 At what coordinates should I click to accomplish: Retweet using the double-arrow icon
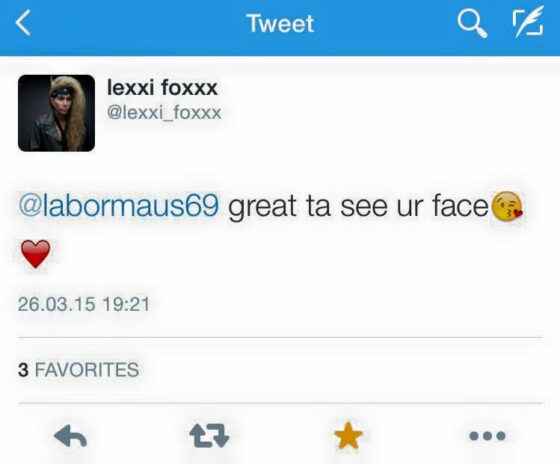(209, 435)
